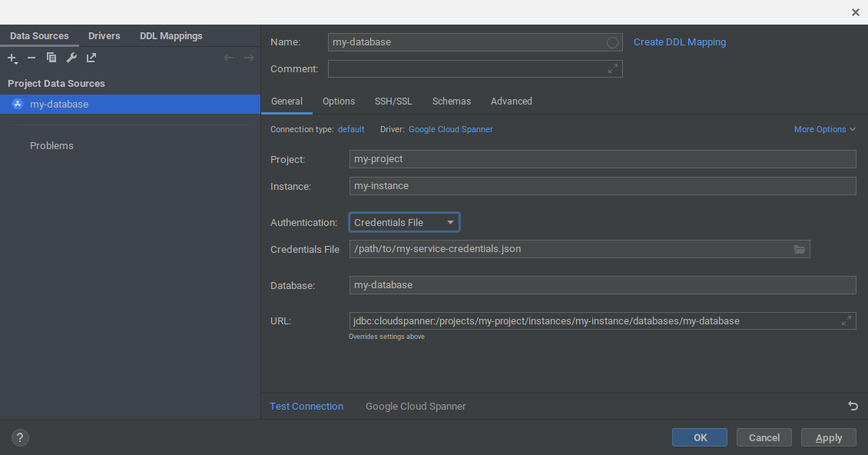Screen dimensions: 868x455
Task: Select my-database under Project Data Sources
Action: click(60, 104)
